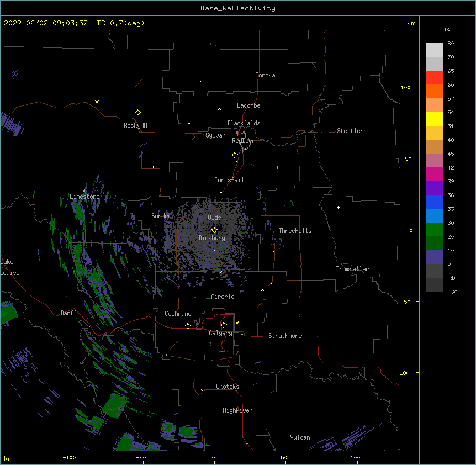Select the dark orange 60-57 dBZ legend swatch
Image resolution: width=476 pixels, height=465 pixels.
(x=434, y=91)
